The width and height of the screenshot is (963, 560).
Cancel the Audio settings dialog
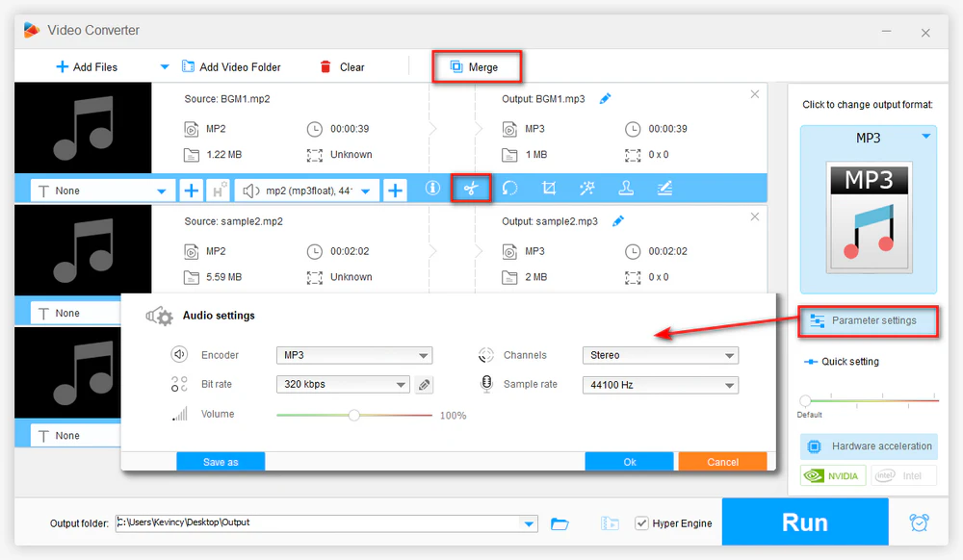point(723,462)
